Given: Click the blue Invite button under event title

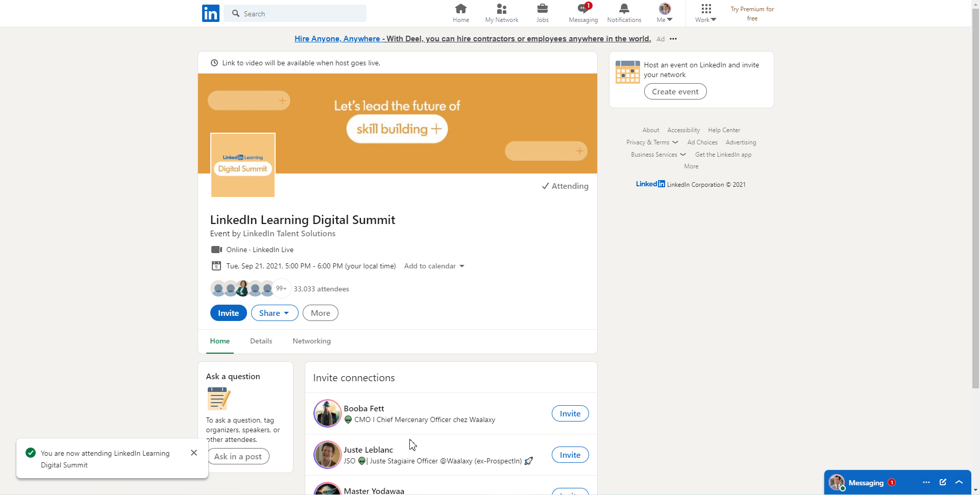Looking at the screenshot, I should [x=229, y=313].
